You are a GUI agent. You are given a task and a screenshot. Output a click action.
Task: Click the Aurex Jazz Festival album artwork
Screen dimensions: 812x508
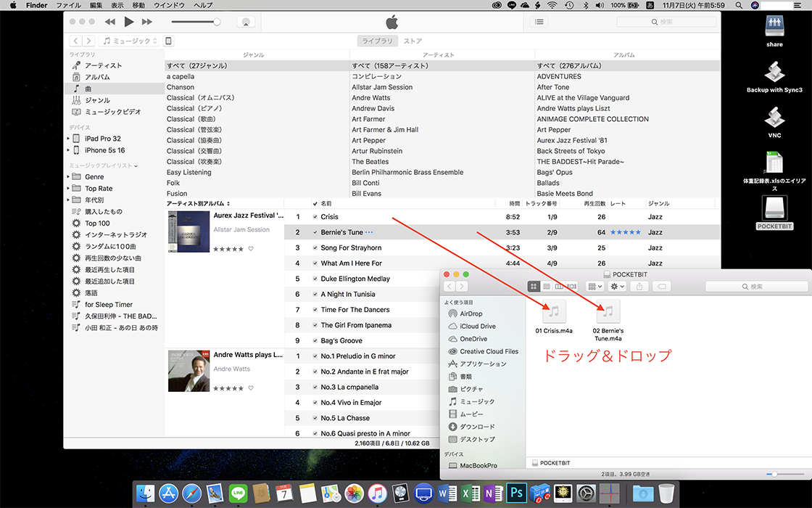pos(188,232)
